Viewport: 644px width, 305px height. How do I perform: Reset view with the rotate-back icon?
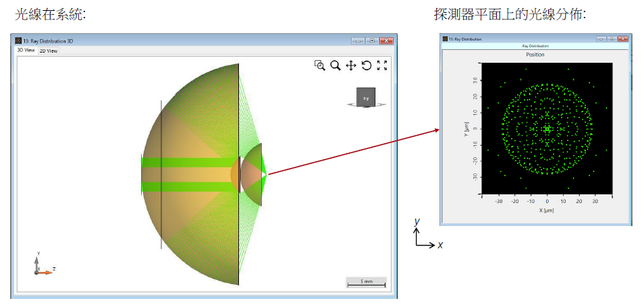coord(367,65)
